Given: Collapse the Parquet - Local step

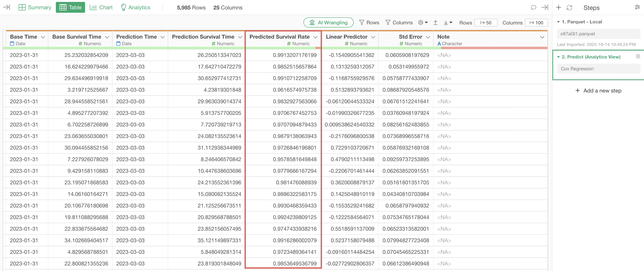Looking at the screenshot, I should pos(558,22).
